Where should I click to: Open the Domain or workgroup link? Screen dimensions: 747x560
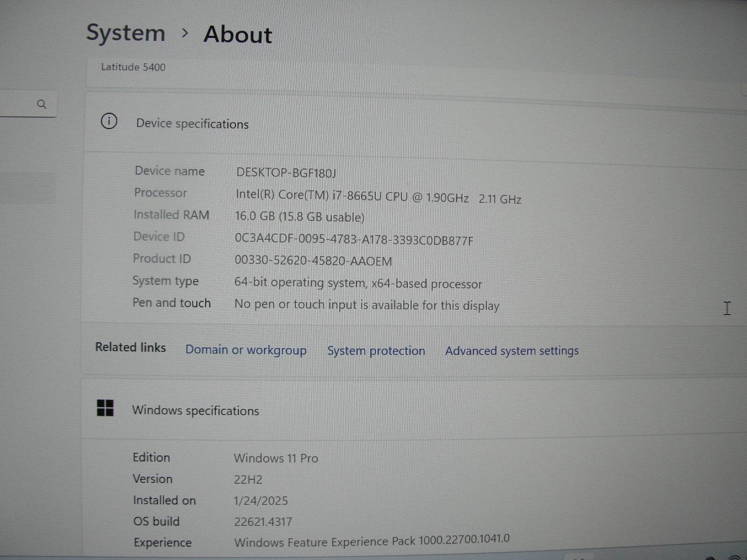click(246, 350)
